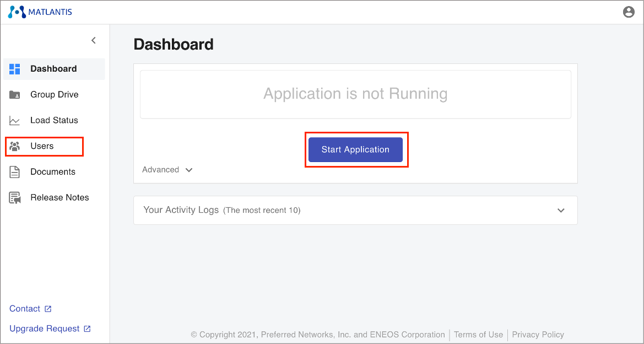Click the Matlantis logo

click(40, 12)
